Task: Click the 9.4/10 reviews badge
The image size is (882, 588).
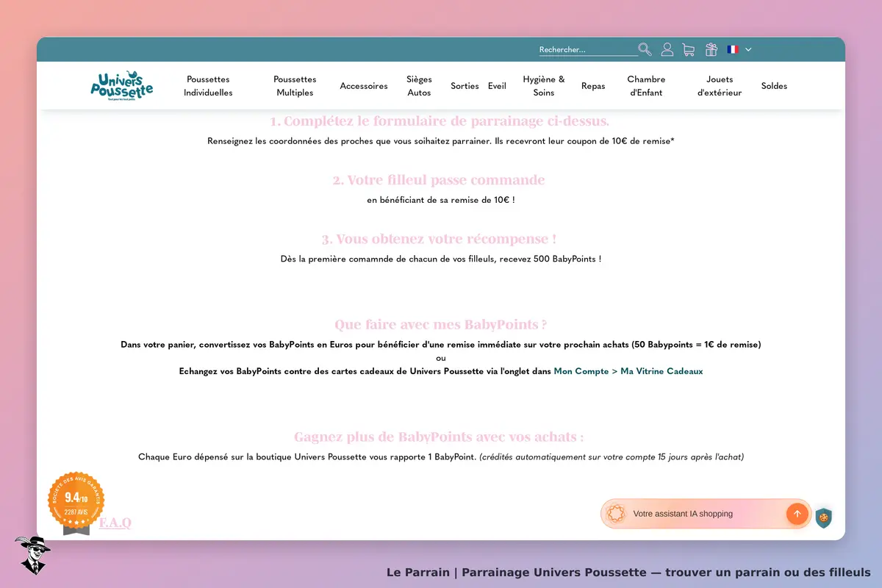Action: (x=76, y=499)
